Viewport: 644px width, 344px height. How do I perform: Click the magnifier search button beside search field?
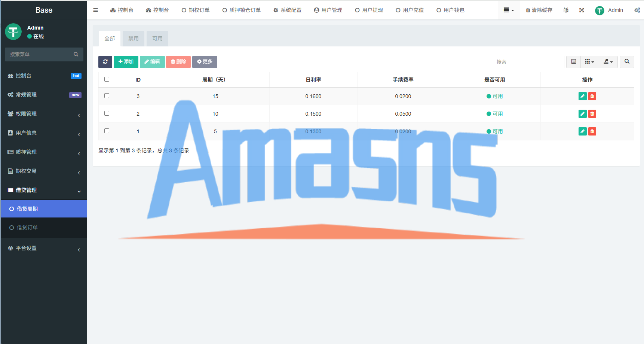pos(627,62)
